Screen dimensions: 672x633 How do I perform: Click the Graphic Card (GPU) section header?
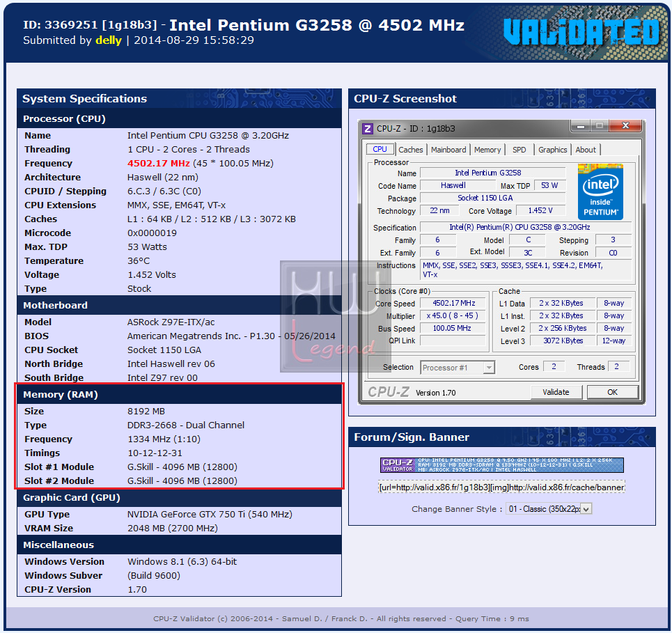point(179,498)
